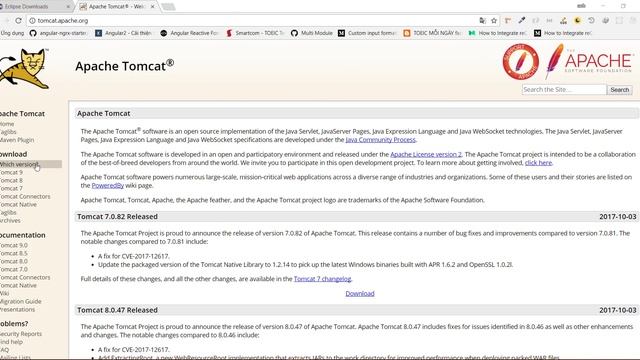Open the Wiki sidebar link

(4, 293)
